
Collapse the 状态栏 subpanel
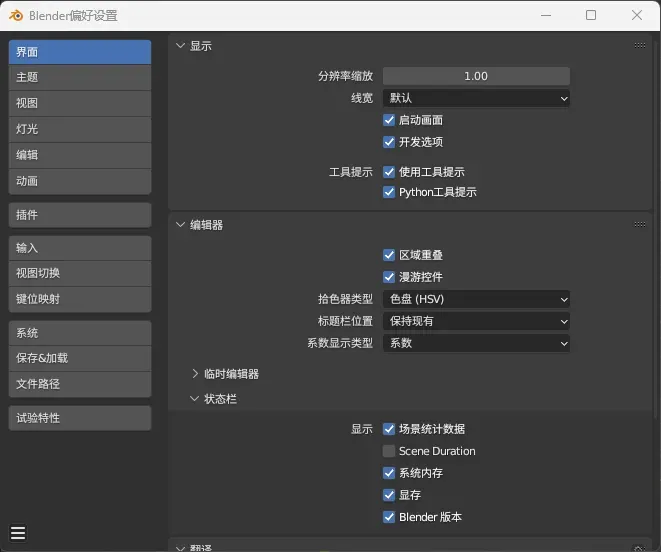[x=194, y=399]
